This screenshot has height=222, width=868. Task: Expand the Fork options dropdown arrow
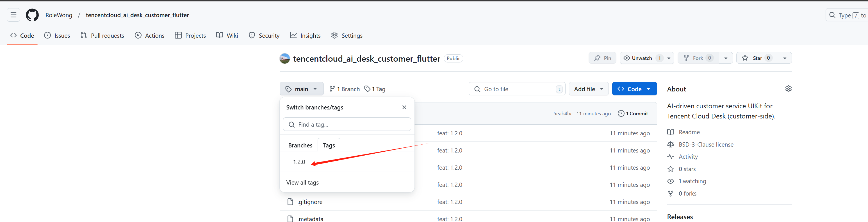(x=726, y=58)
